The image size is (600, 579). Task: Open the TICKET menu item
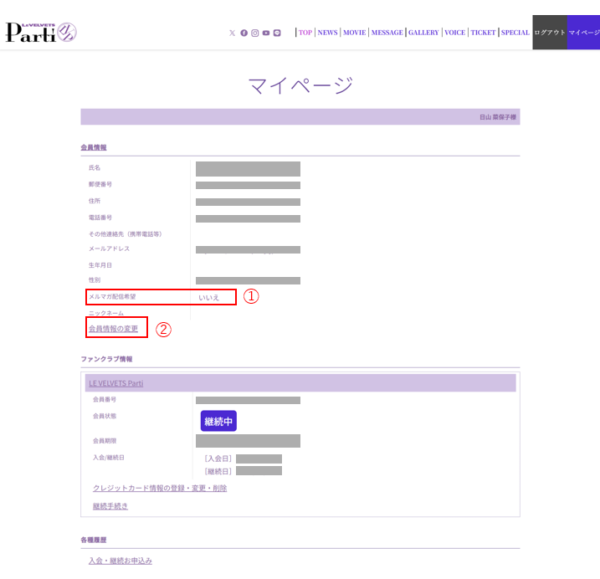[483, 33]
